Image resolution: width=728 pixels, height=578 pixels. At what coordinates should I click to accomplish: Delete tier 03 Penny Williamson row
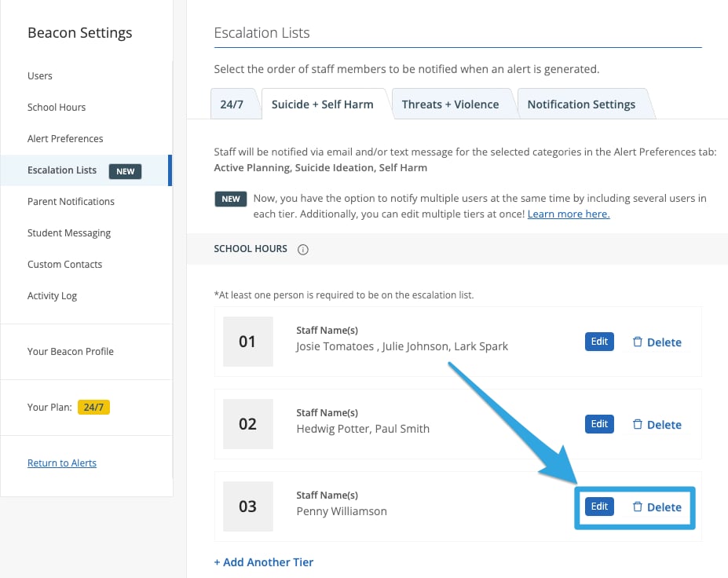657,507
